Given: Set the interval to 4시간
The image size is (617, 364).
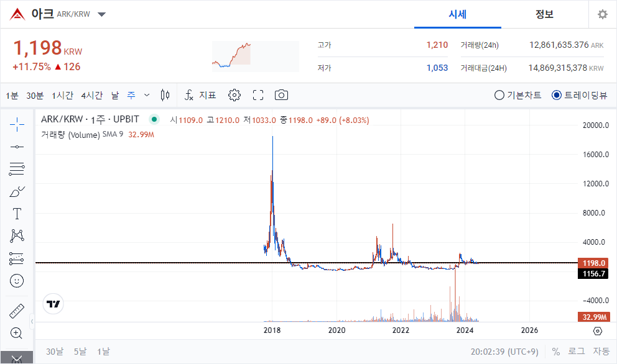Looking at the screenshot, I should coord(91,95).
